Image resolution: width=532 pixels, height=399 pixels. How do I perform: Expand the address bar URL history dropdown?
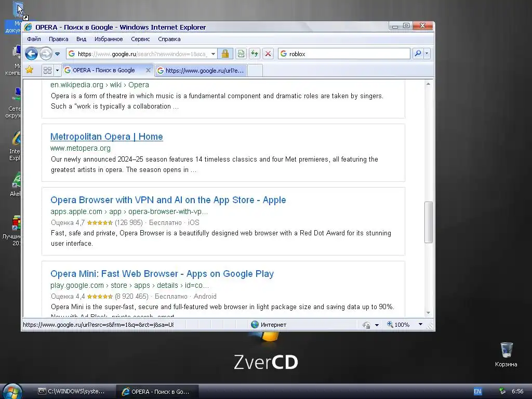pyautogui.click(x=213, y=54)
